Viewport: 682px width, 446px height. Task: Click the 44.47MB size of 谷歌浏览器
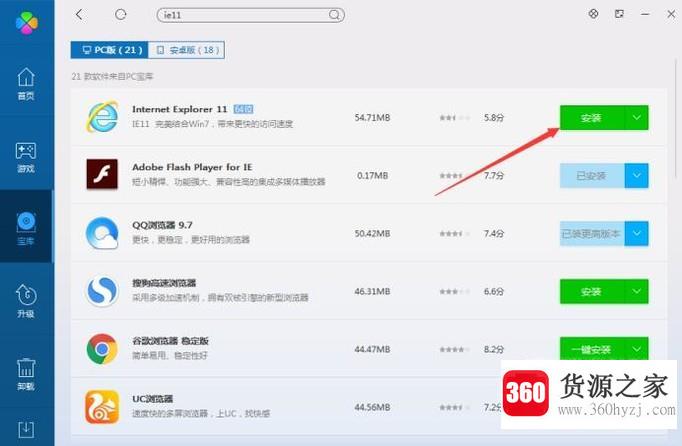click(372, 349)
